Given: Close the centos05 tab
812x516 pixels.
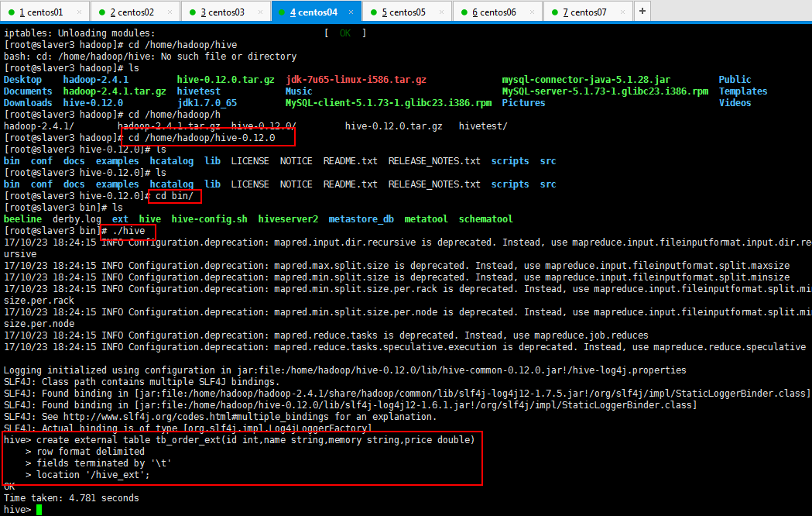Looking at the screenshot, I should [442, 12].
